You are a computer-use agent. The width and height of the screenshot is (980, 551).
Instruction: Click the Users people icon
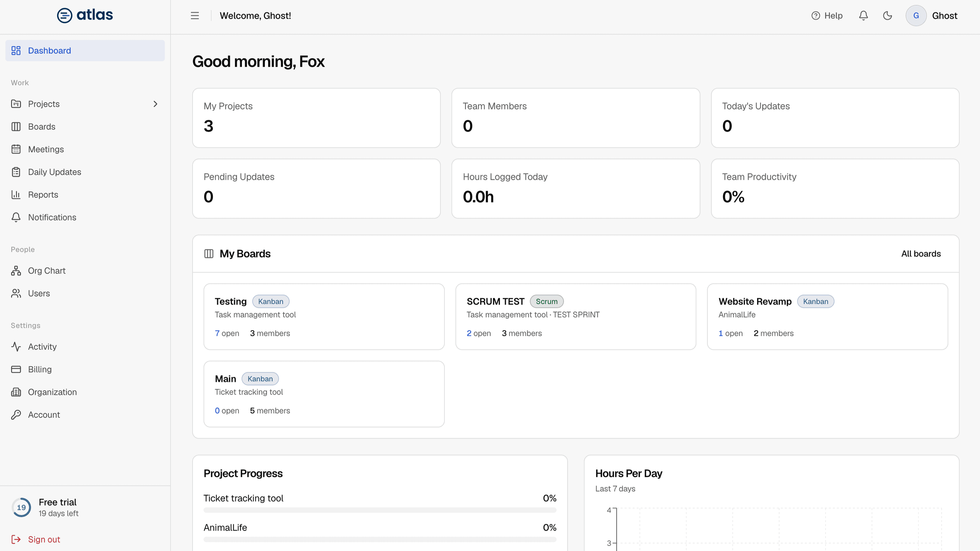coord(16,293)
